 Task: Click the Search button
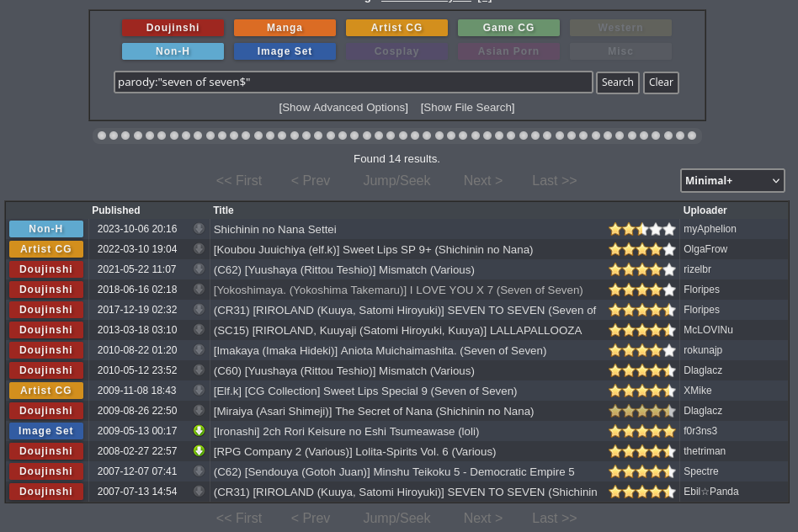point(617,82)
